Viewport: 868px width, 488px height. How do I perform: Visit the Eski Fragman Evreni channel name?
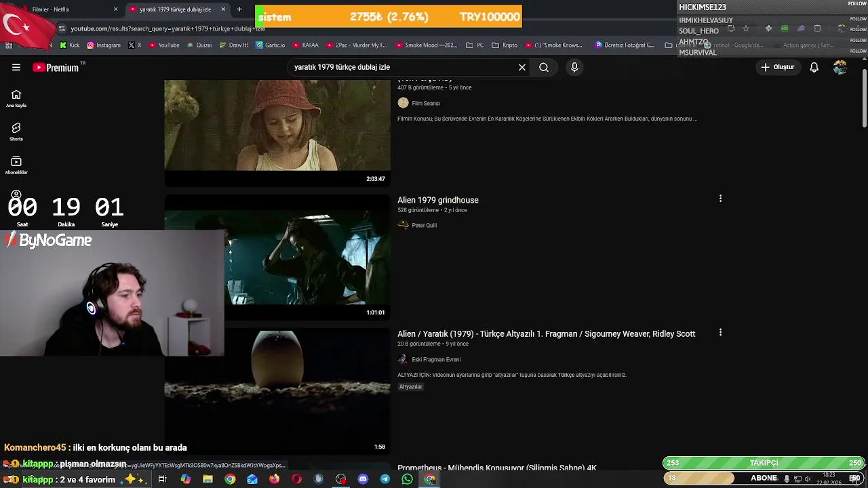tap(436, 359)
